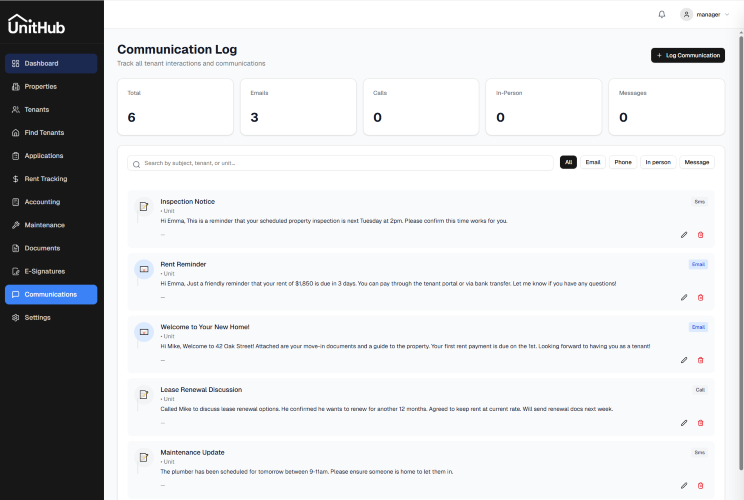Click the Welcome to Your New Home email icon

144,332
